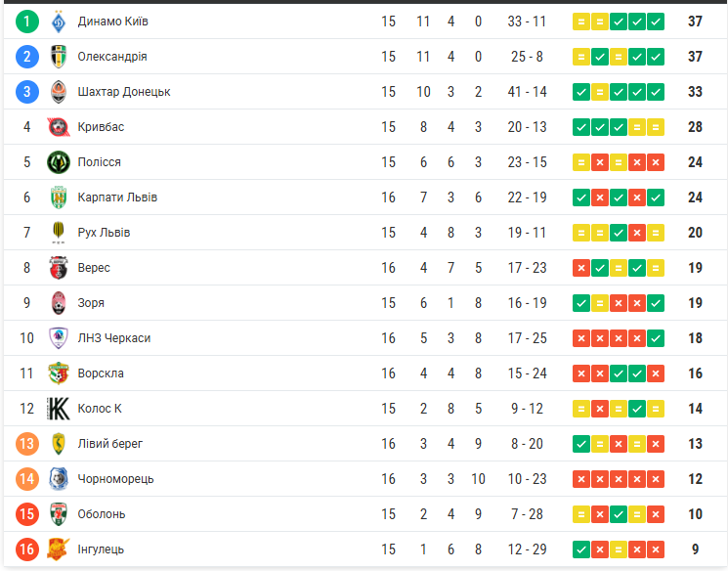The width and height of the screenshot is (728, 571).
Task: Click the red position 16 badge
Action: pyautogui.click(x=27, y=549)
